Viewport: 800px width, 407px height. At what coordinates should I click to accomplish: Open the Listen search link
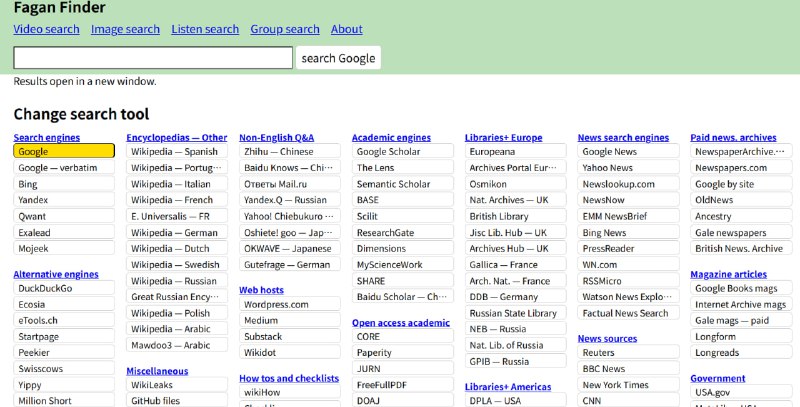(x=205, y=29)
